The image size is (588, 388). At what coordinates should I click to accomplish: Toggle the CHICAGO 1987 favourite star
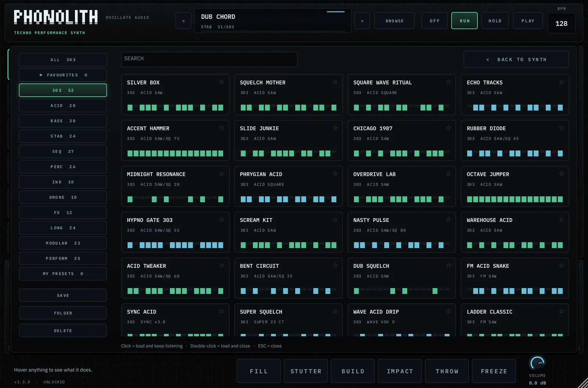(x=448, y=128)
